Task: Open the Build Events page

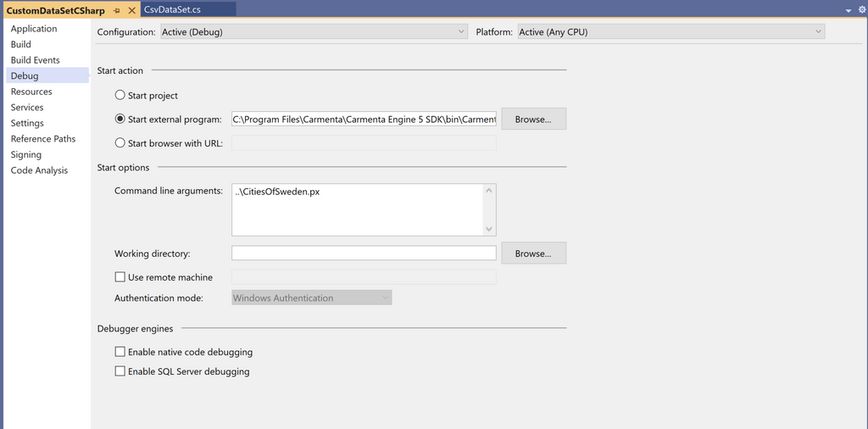Action: 36,60
